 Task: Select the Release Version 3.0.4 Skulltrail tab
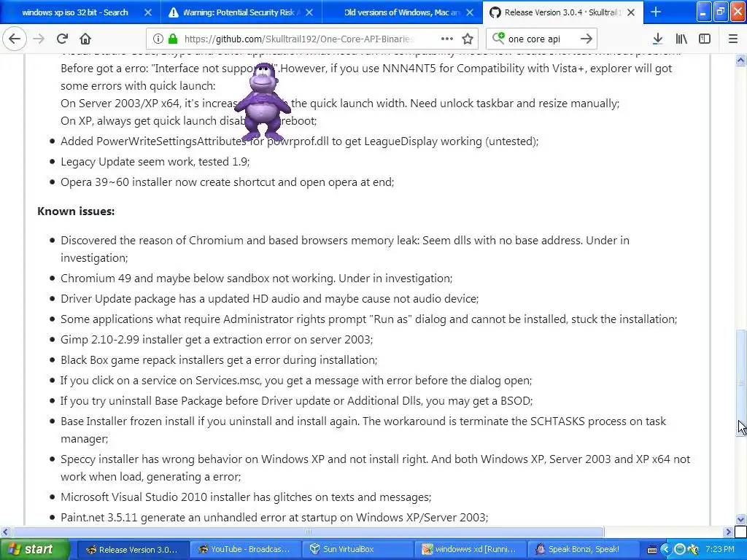click(563, 12)
